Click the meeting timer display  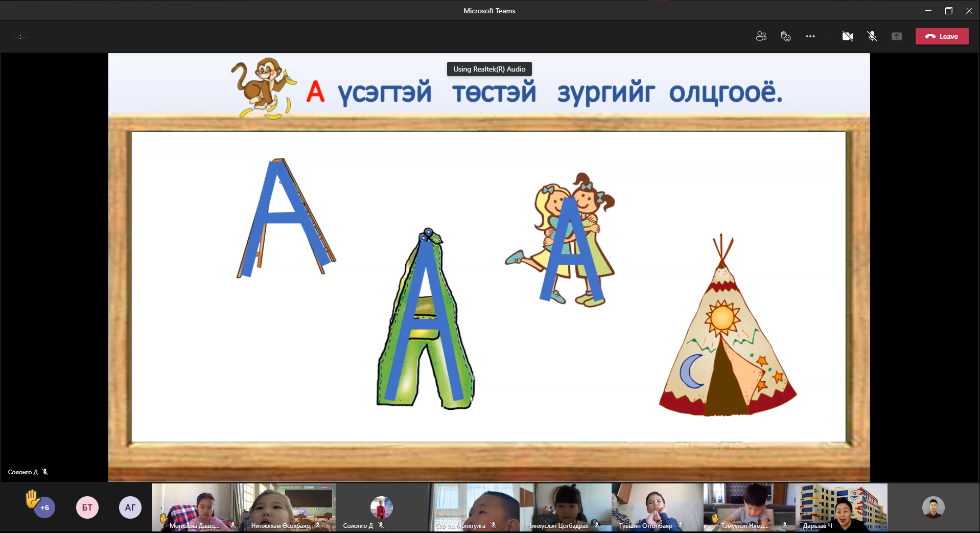[x=20, y=37]
